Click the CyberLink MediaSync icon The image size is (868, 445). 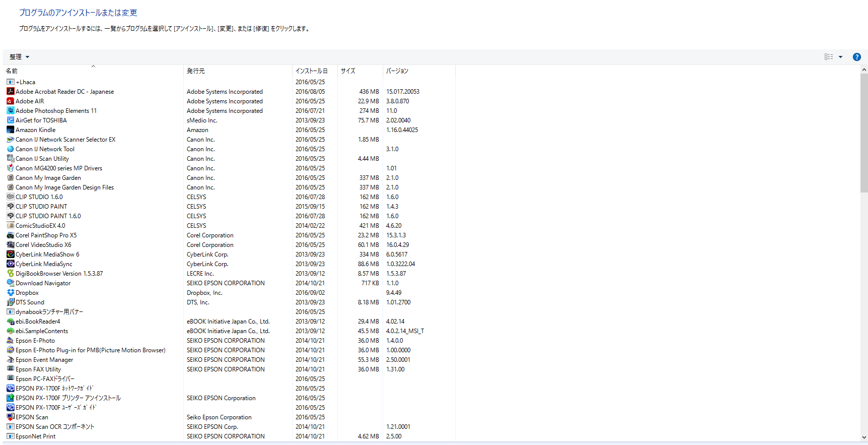10,264
